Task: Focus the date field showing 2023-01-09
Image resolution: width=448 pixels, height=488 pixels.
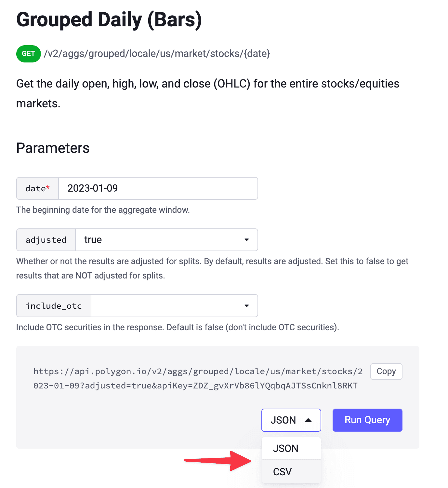Action: click(x=158, y=188)
